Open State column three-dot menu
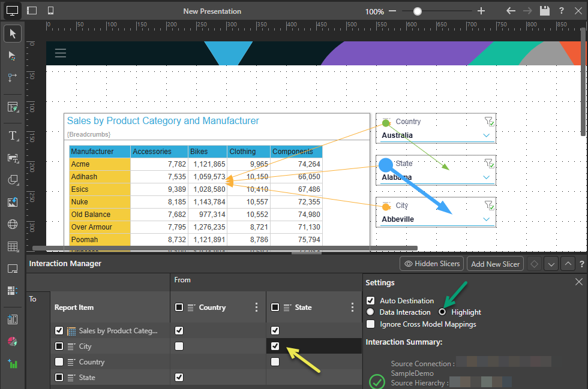Viewport: 588px width, 389px height. 352,307
